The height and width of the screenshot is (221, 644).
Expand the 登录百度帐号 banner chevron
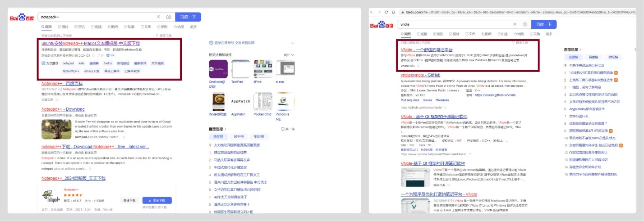(292, 43)
